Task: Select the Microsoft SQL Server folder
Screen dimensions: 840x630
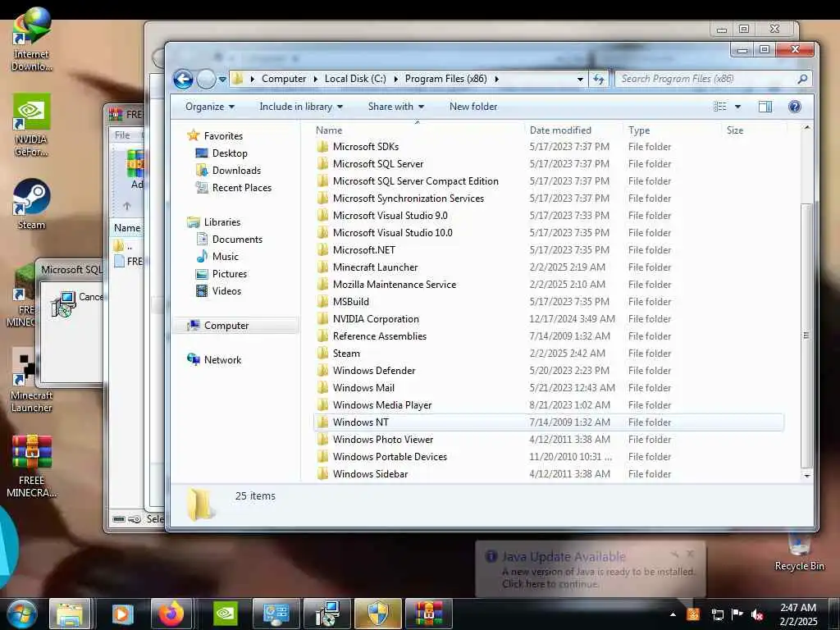Action: click(x=377, y=164)
